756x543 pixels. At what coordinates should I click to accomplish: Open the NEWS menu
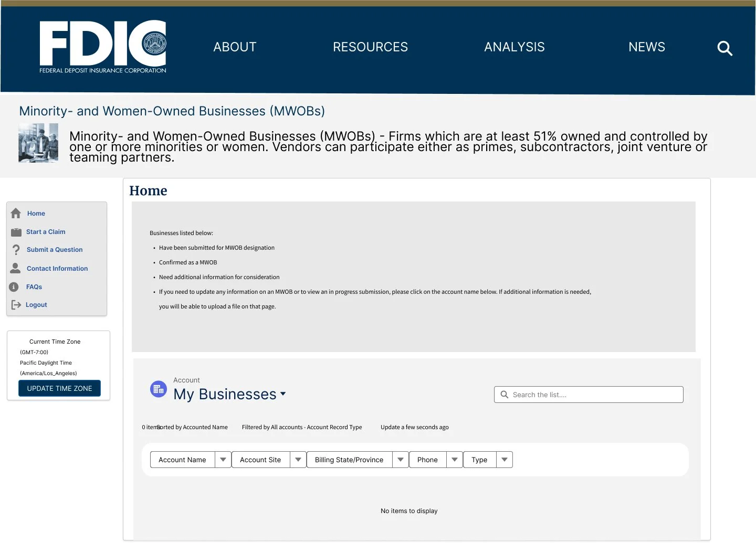(x=647, y=47)
